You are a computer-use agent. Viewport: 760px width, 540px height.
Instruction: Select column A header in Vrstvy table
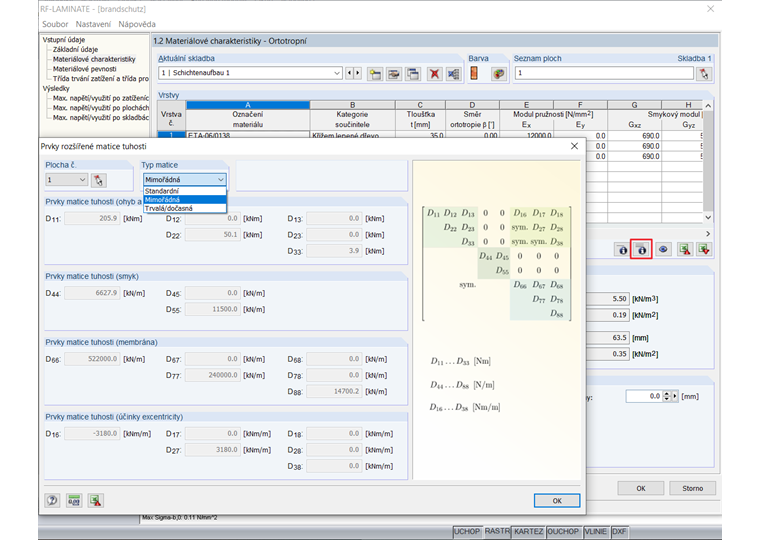coord(248,105)
